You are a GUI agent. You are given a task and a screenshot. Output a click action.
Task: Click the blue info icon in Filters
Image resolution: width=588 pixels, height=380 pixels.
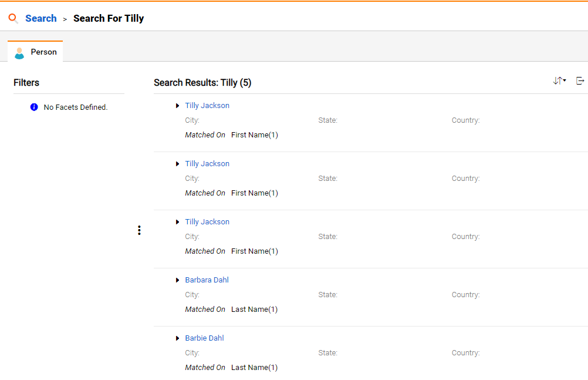pyautogui.click(x=34, y=107)
